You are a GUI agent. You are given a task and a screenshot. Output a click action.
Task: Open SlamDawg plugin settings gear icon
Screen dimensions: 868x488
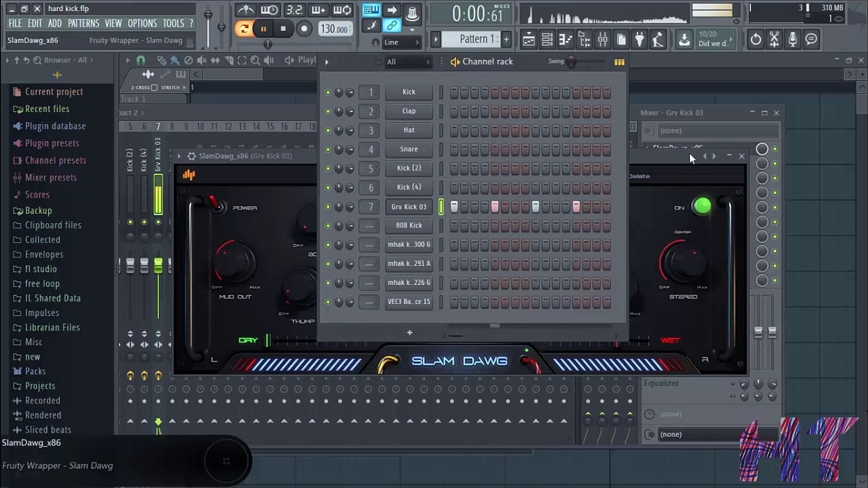[x=192, y=156]
